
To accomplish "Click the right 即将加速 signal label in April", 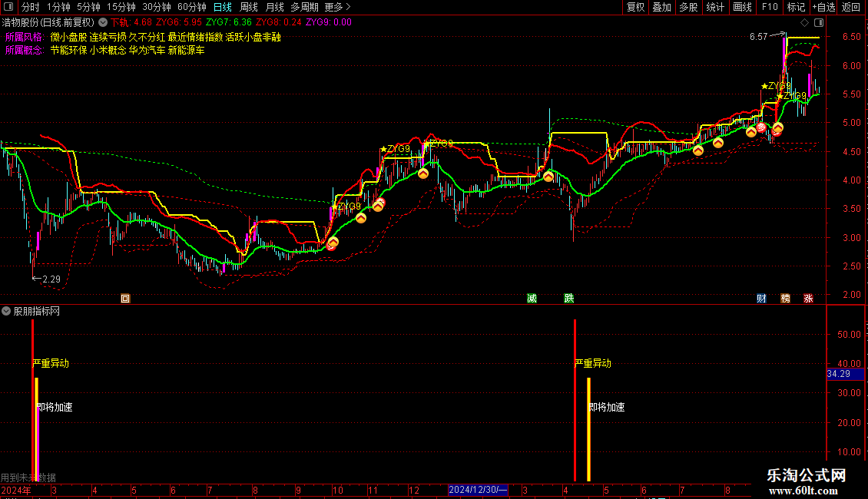I will (x=607, y=407).
